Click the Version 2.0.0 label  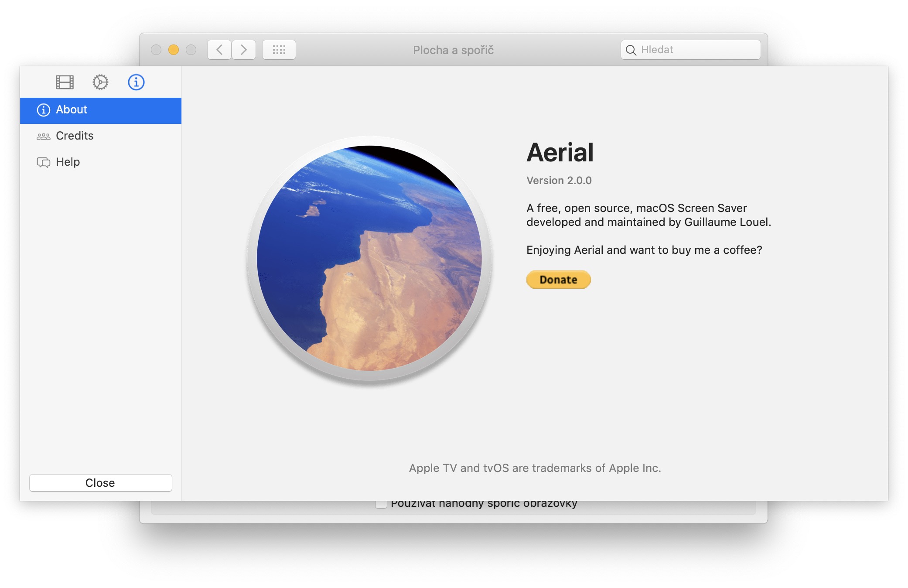559,181
